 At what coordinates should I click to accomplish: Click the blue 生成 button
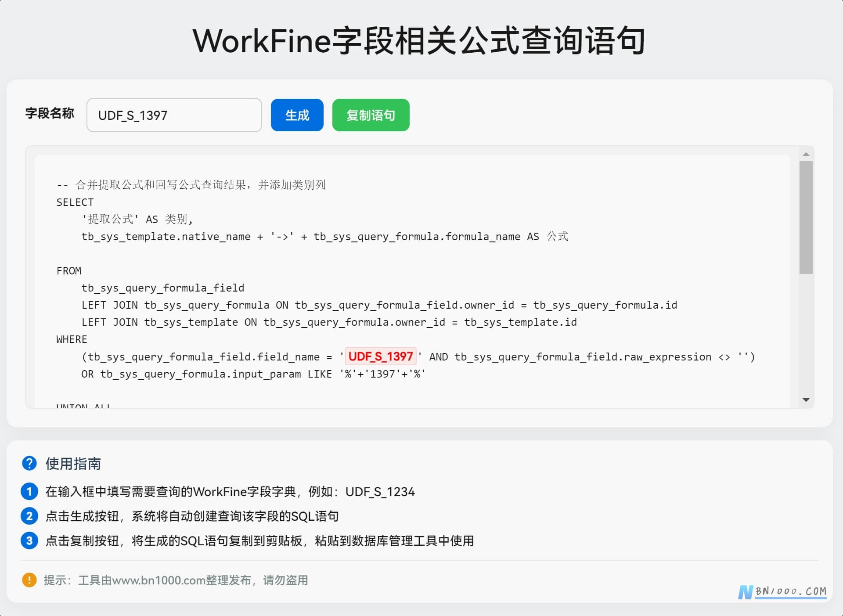(x=297, y=115)
